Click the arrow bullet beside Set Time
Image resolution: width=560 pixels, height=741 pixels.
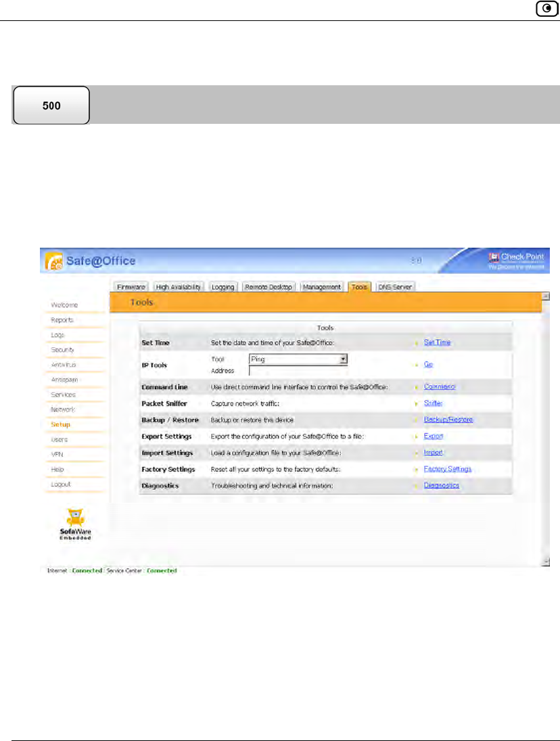(417, 343)
